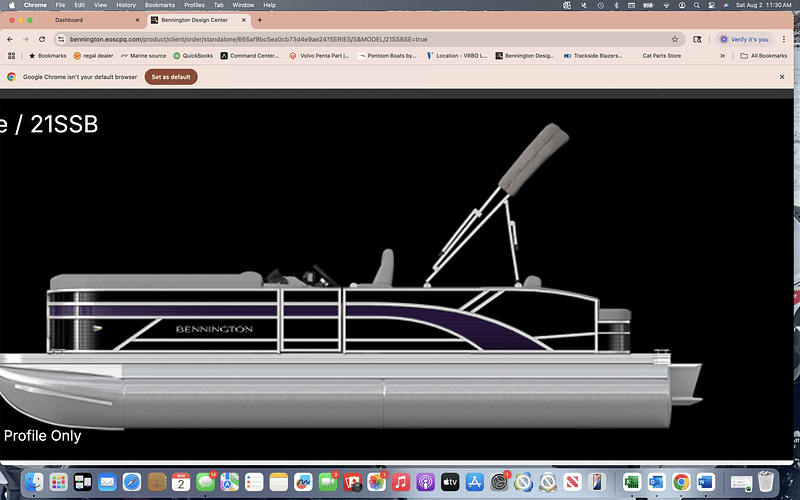
Task: Dismiss the default browser notification bar
Action: point(782,77)
